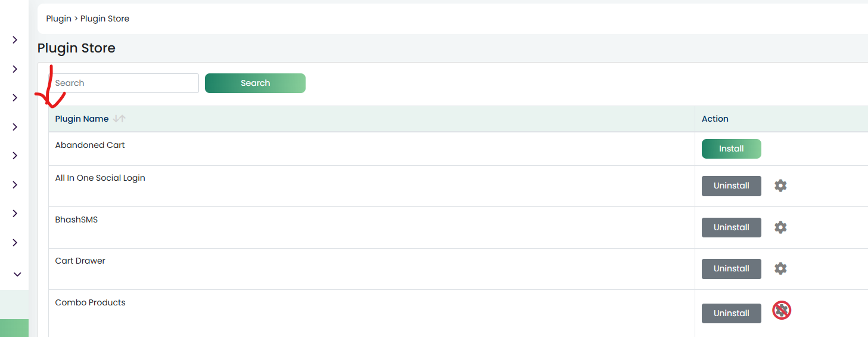Click the Plugin Name column header
Screen dimensions: 868x337
coord(82,119)
